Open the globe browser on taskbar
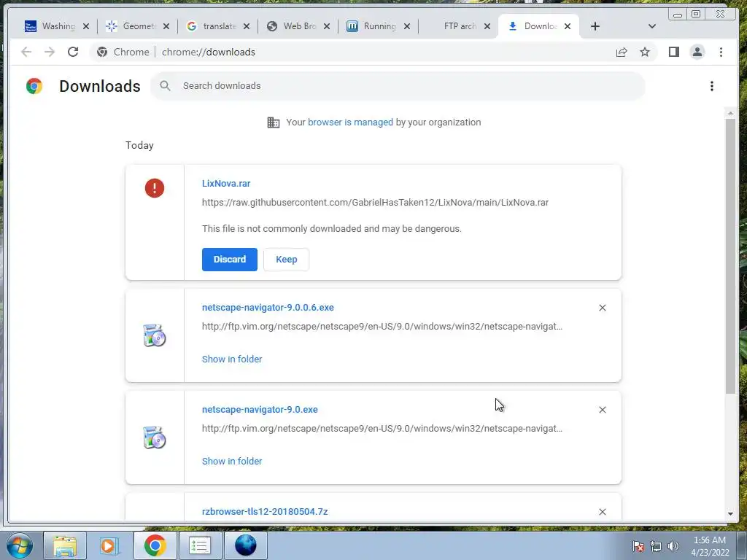Screen dimensions: 747x560 245,545
